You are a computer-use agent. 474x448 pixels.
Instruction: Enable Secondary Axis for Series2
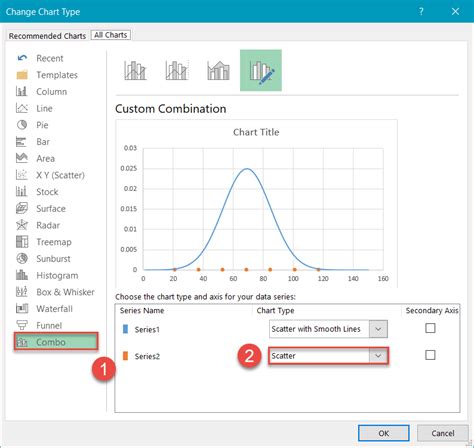pyautogui.click(x=430, y=355)
